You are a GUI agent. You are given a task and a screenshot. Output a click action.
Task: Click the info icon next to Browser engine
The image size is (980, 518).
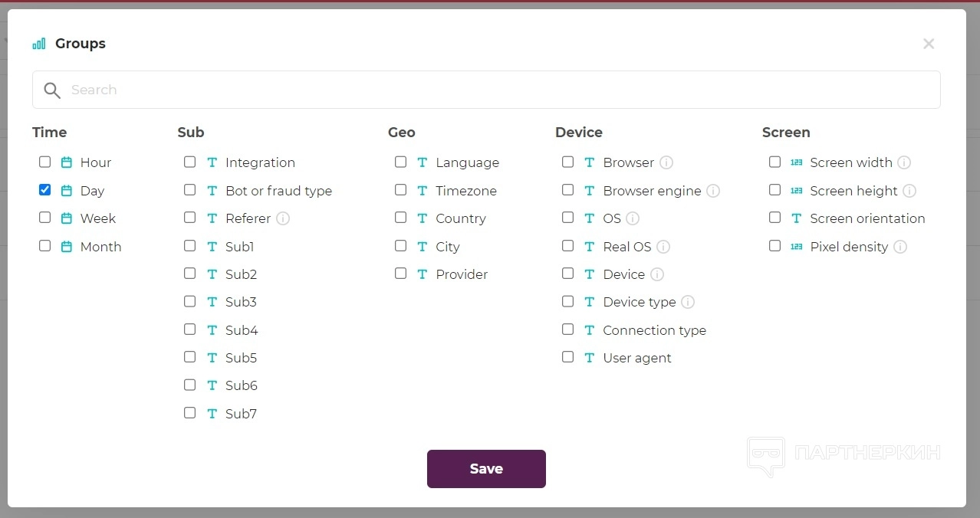(x=713, y=191)
